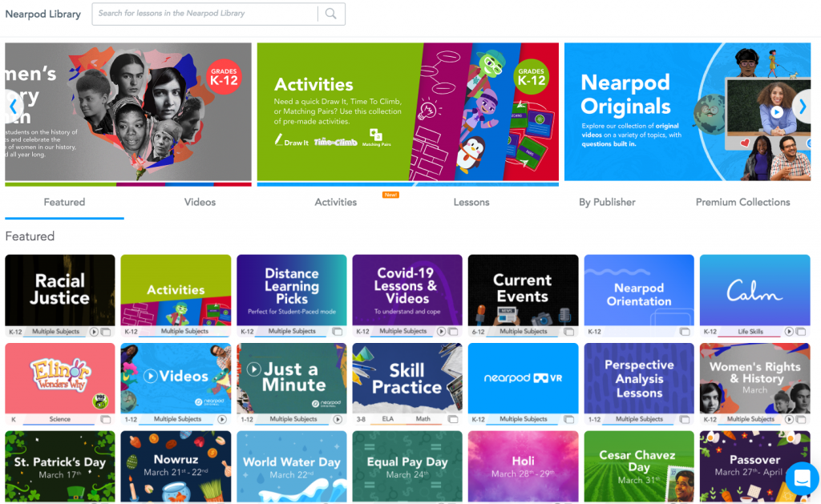The height and width of the screenshot is (504, 821).
Task: Click slides icon under Covid-19 Lessons card
Action: click(454, 332)
